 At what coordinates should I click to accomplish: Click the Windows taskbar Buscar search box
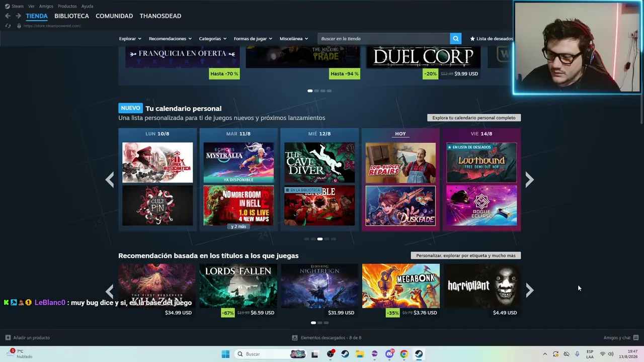(271, 354)
